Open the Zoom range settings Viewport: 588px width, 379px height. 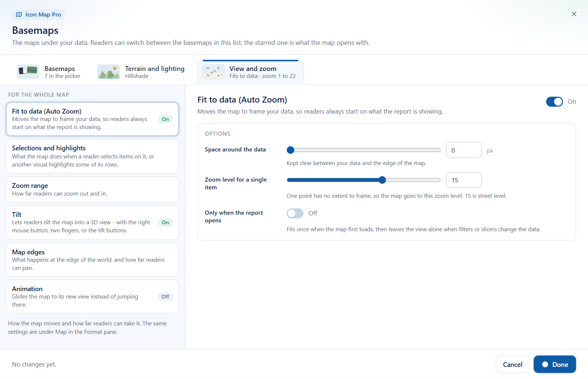point(93,189)
